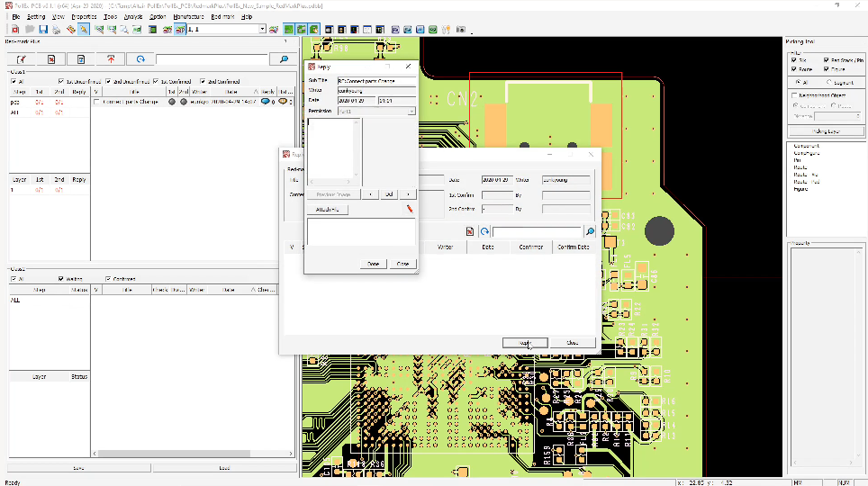Expand the Permission dropdown in the Reply dialog
868x486 pixels.
pyautogui.click(x=411, y=111)
